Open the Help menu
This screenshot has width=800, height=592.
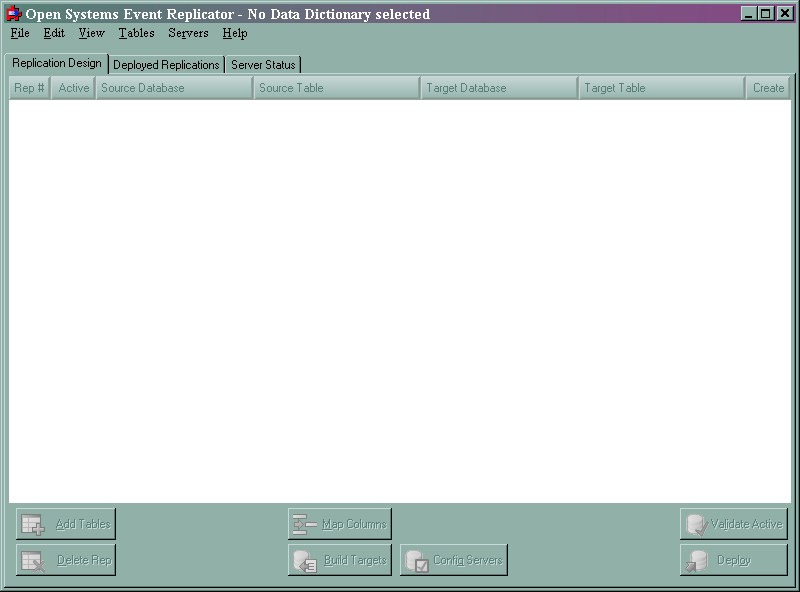click(235, 33)
